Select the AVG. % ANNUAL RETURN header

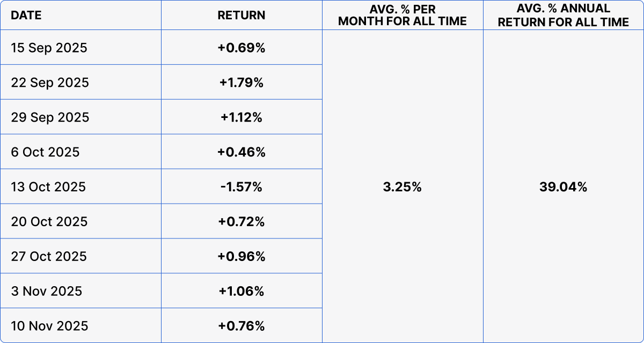(563, 15)
